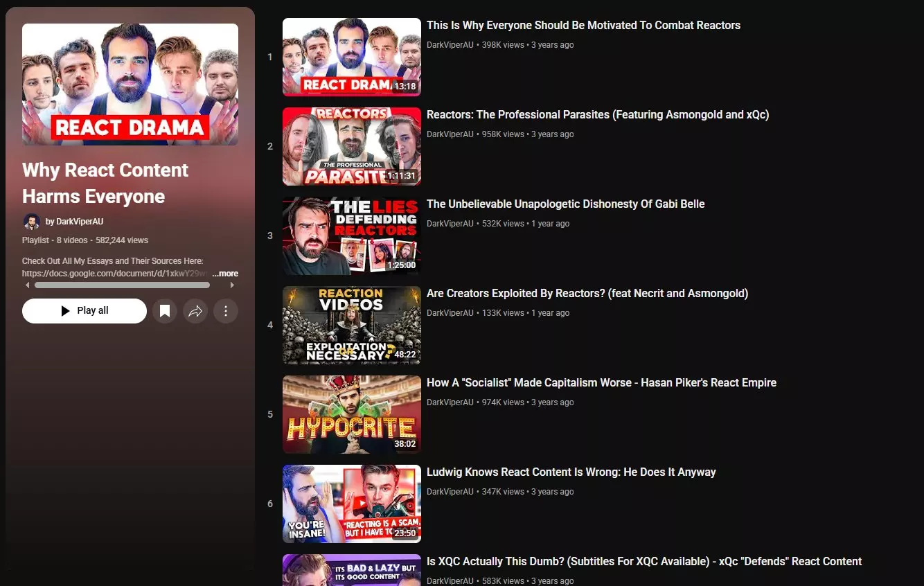The width and height of the screenshot is (924, 586).
Task: Open the Professional Parasites video thumbnail
Action: 352,146
